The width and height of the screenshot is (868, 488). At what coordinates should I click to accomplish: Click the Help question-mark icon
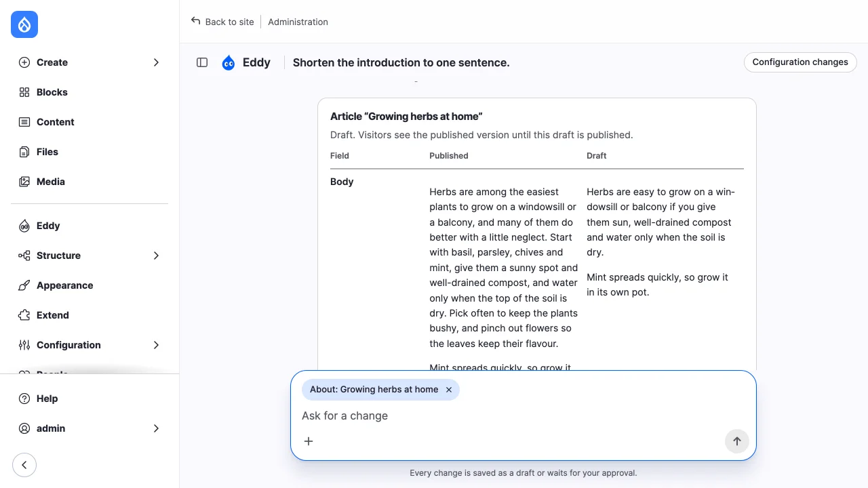pyautogui.click(x=24, y=399)
